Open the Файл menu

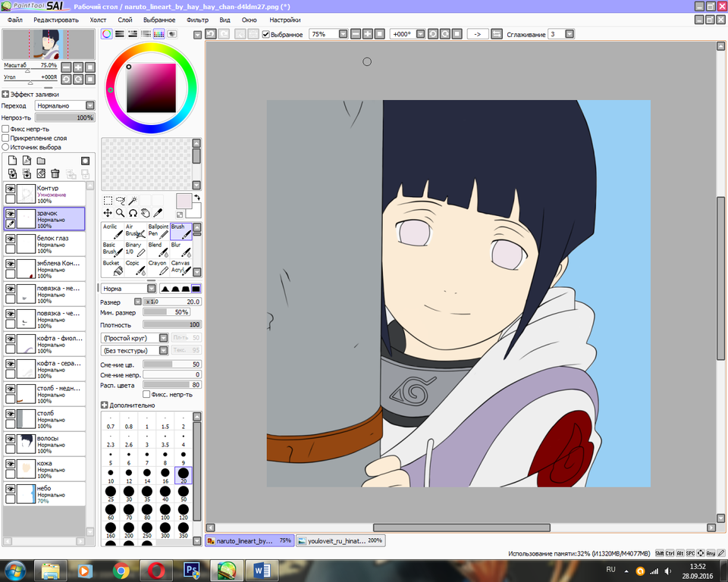coord(15,20)
